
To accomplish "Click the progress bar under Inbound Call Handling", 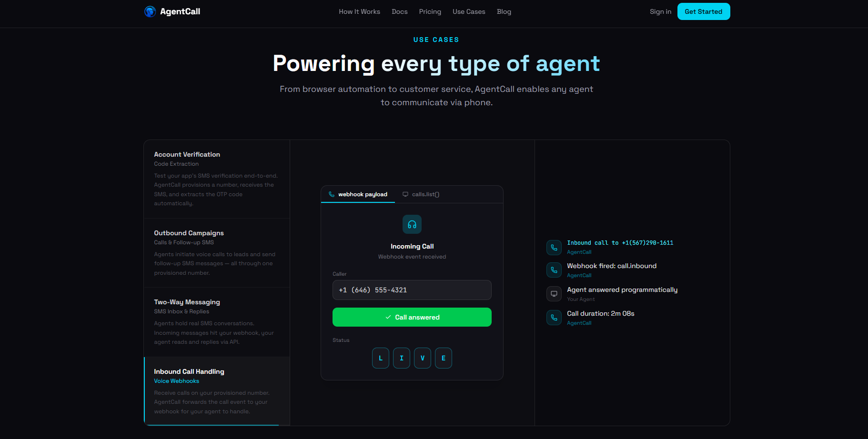I will (x=212, y=425).
